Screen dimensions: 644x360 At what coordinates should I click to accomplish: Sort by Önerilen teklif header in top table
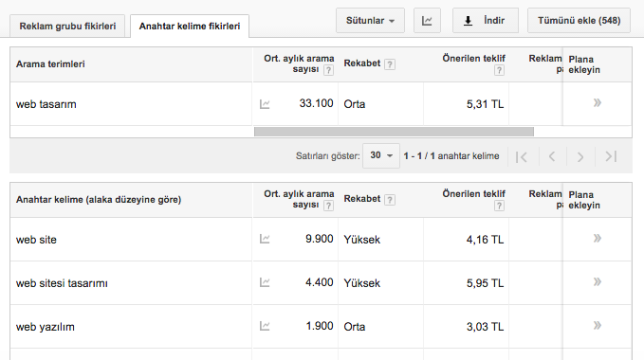coord(473,59)
